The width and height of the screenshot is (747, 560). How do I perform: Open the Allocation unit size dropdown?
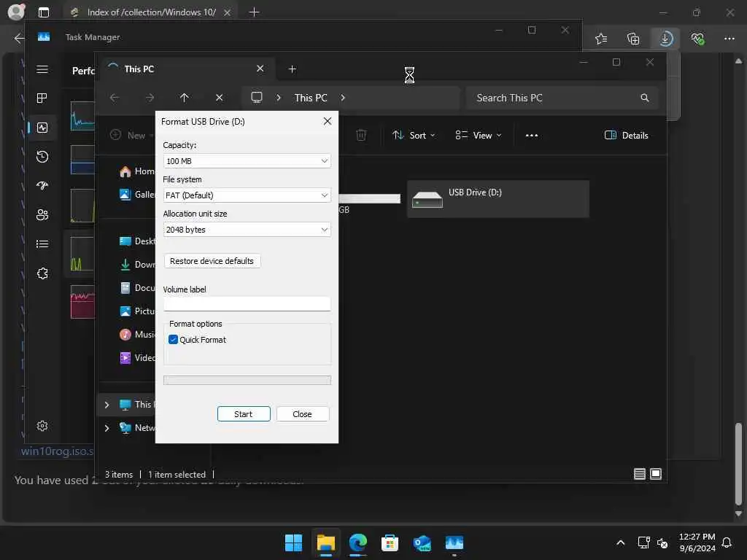(x=247, y=230)
